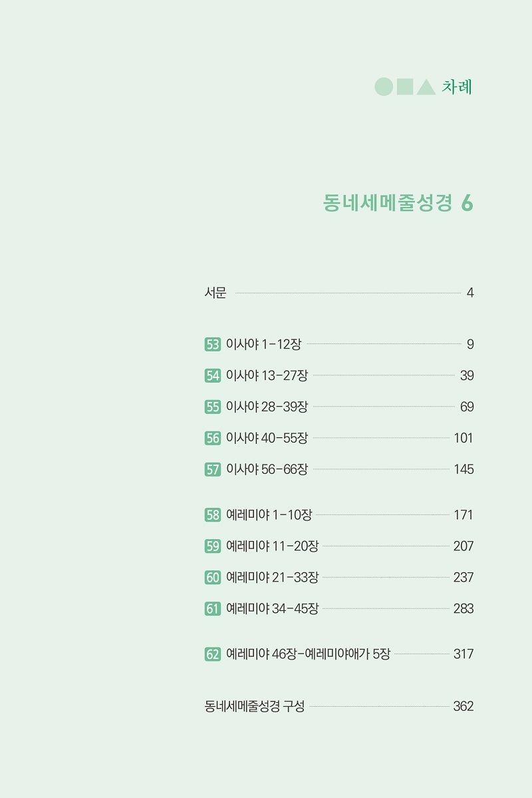Open 예레미야 46장-예레미야애가 5장 entry

click(339, 654)
